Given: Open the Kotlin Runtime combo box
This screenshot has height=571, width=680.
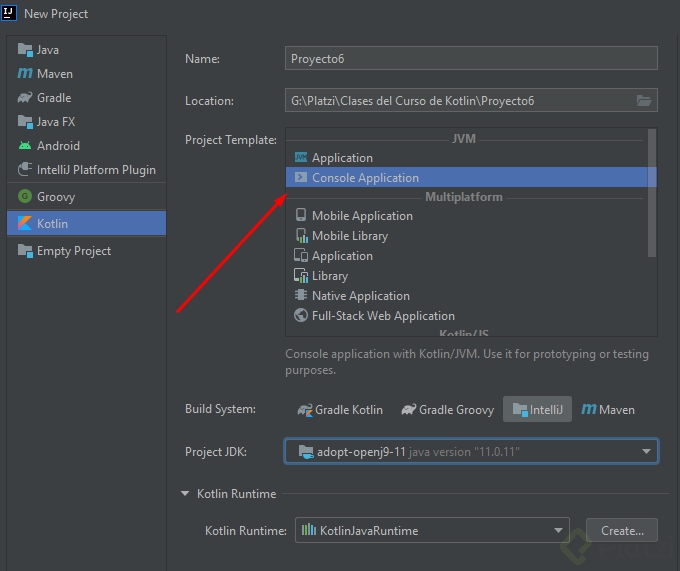Looking at the screenshot, I should point(557,531).
